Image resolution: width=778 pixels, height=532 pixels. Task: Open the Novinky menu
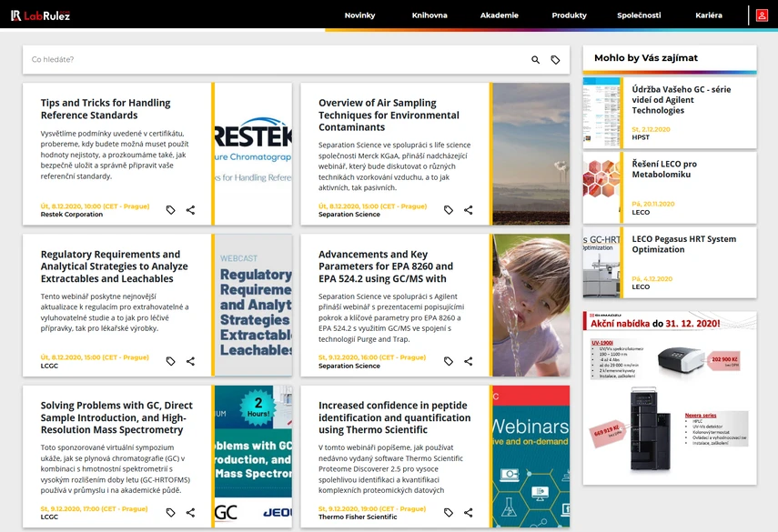click(x=359, y=15)
